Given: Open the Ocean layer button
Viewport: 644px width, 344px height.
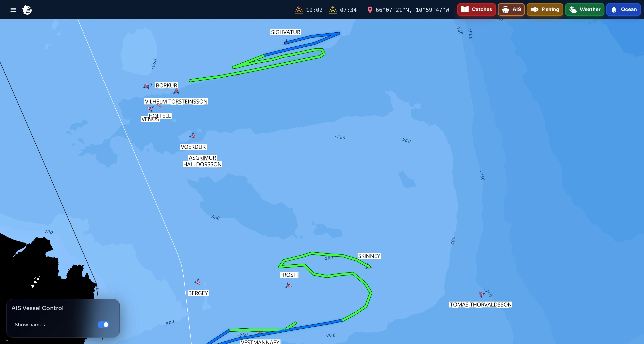Looking at the screenshot, I should 623,9.
